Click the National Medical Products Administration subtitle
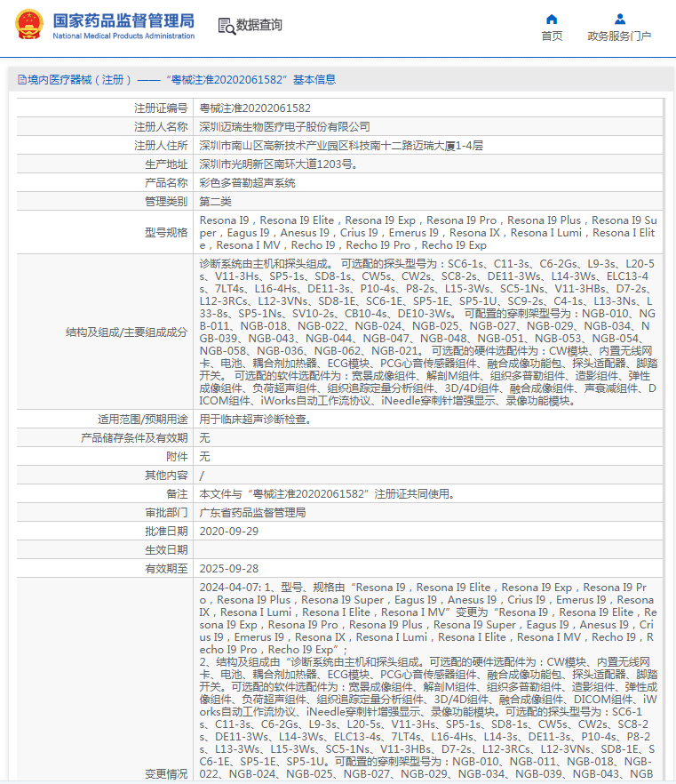Viewport: 676px width, 784px height. pos(123,36)
